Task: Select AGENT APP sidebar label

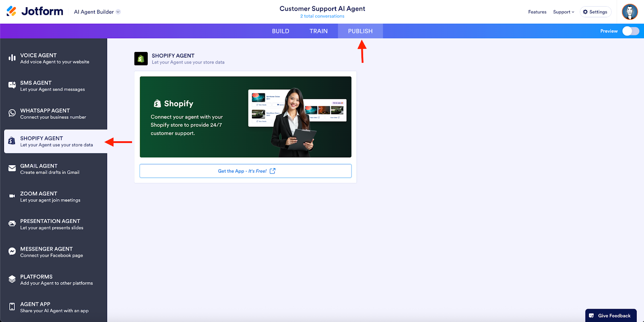Action: click(35, 304)
